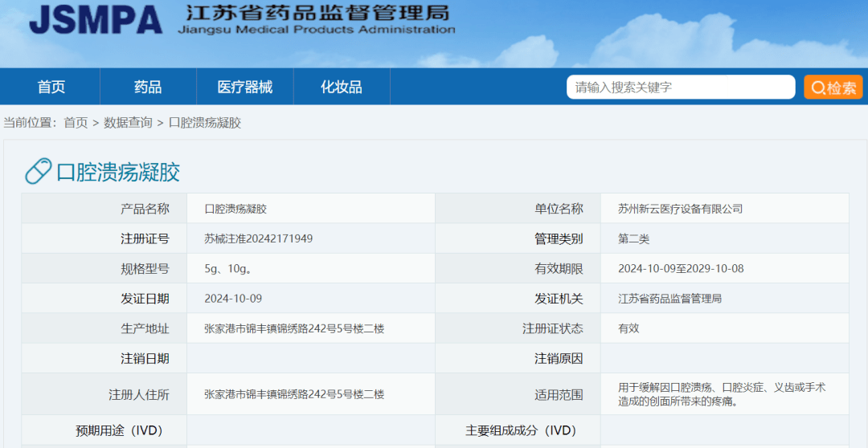
Task: Open the 药品 navigation menu item
Action: [148, 87]
